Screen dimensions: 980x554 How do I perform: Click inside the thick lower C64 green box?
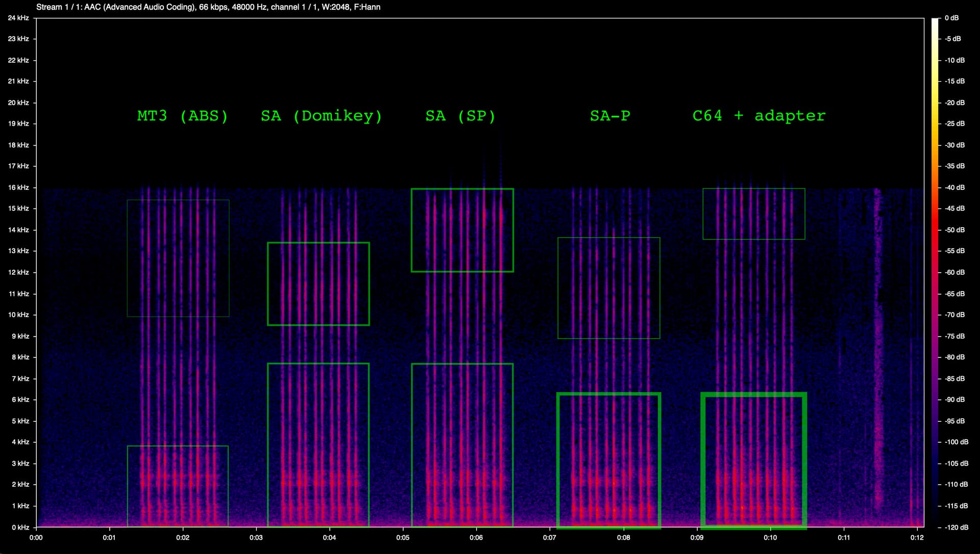[x=754, y=460]
